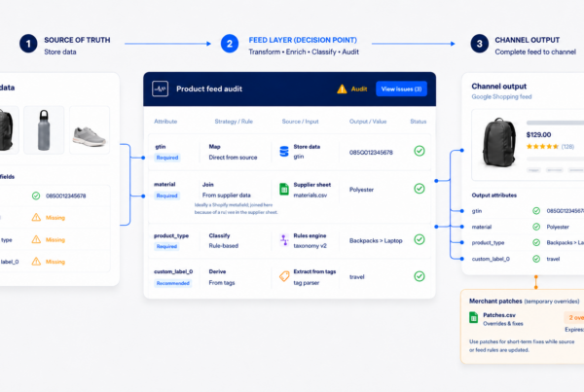Click the Join strategy label

point(208,184)
